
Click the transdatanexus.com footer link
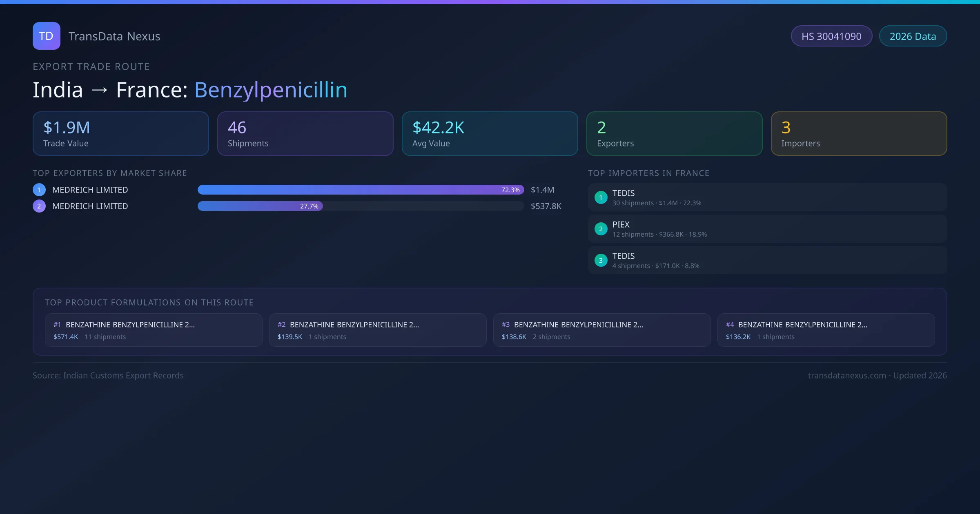(x=846, y=375)
